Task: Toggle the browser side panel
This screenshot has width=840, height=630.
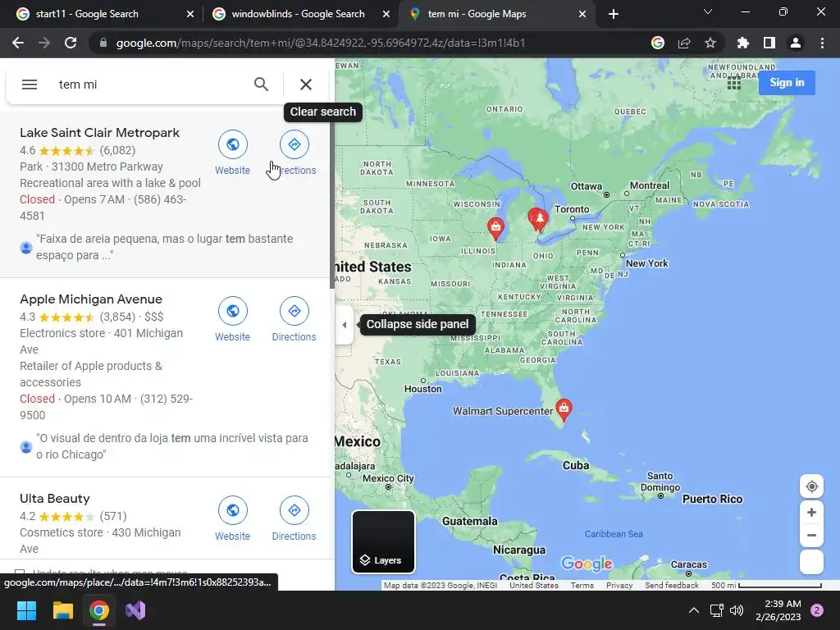Action: pos(769,43)
